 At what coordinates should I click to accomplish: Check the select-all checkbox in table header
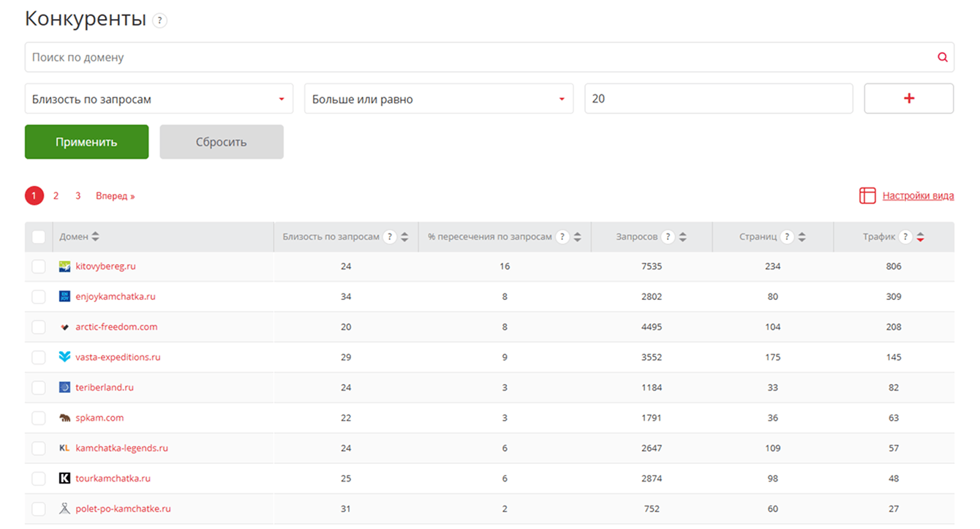tap(39, 237)
